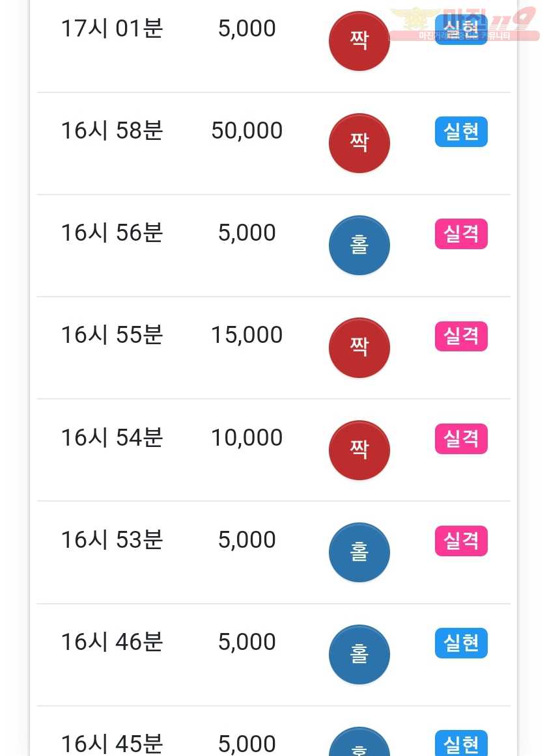This screenshot has height=756, width=547.
Task: Select the blue 홀 circle at 16시 53분
Action: point(359,552)
